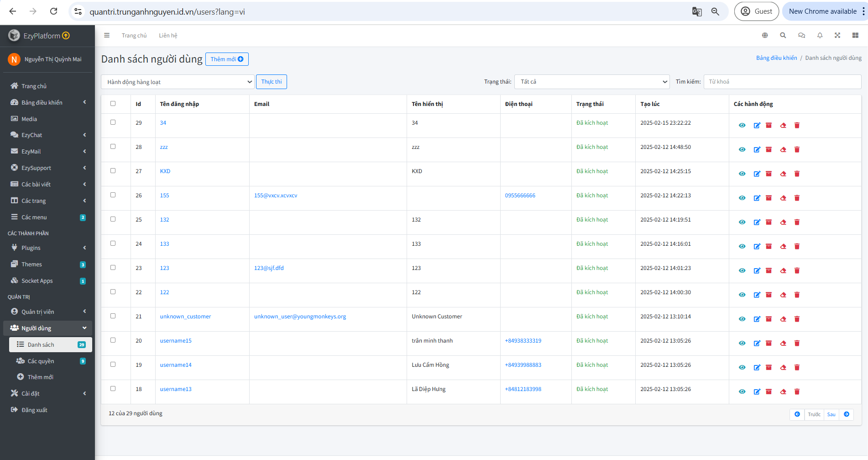This screenshot has height=460, width=868.
Task: Click the browser address bar URL
Action: click(167, 11)
